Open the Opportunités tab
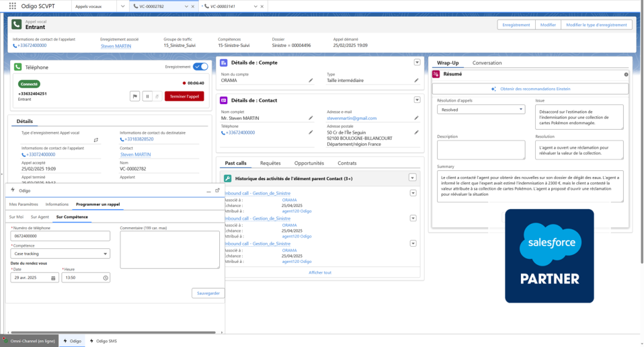Screen dimensions: 644x347 309,163
